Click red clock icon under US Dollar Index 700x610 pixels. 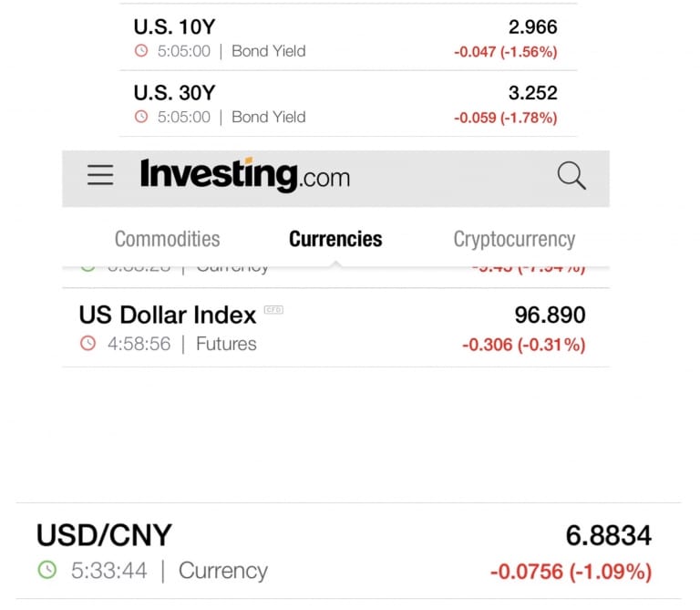click(87, 344)
